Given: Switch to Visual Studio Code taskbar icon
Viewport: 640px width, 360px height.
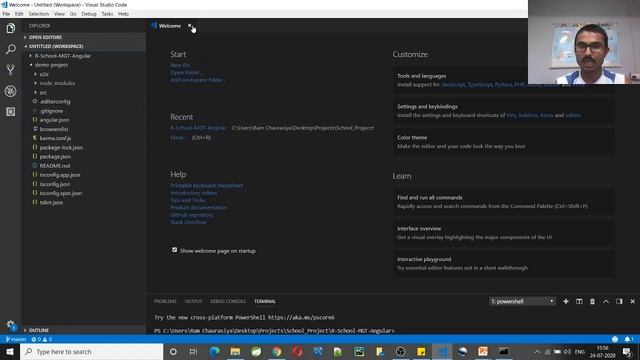Looking at the screenshot, I should 442,351.
